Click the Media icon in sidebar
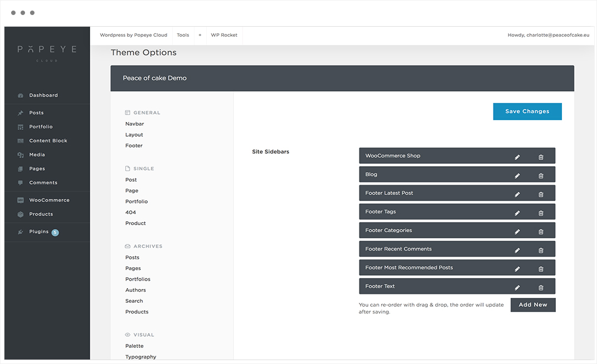597x364 pixels. pyautogui.click(x=21, y=155)
